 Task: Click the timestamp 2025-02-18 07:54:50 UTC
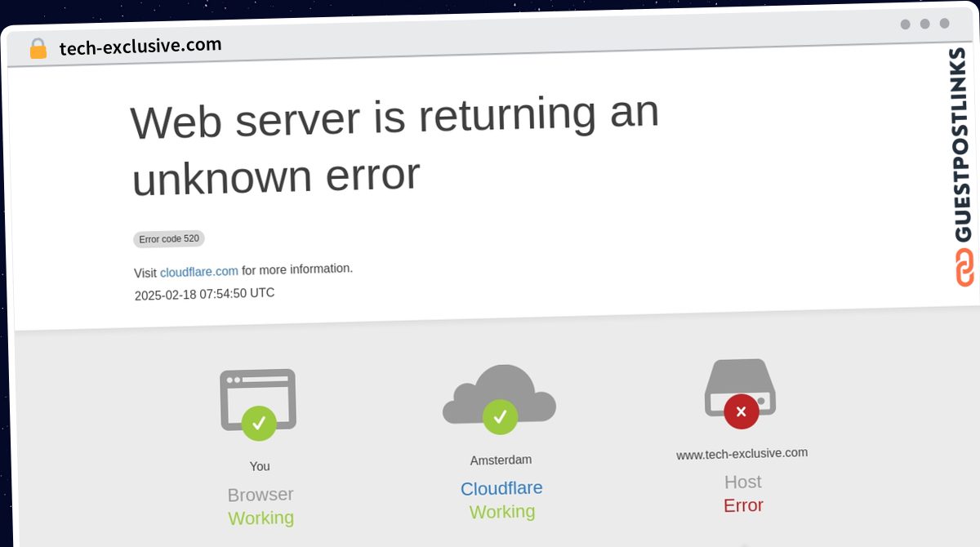tap(204, 294)
